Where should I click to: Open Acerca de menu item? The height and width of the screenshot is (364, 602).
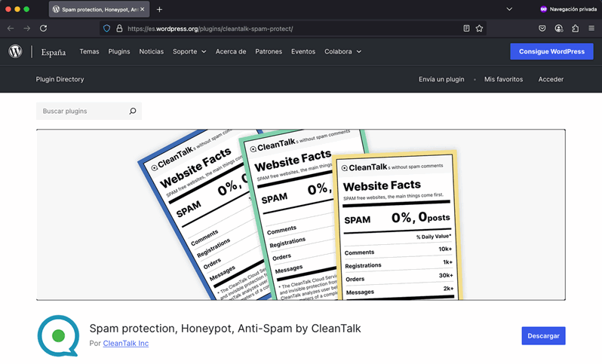coord(231,51)
